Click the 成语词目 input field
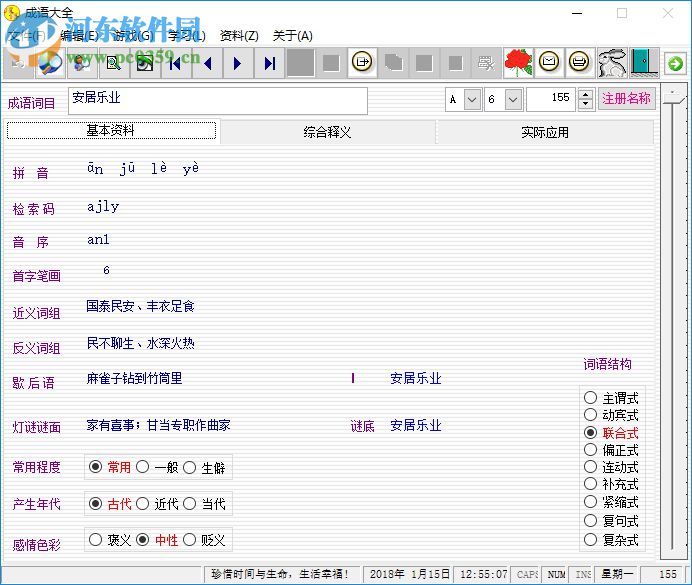This screenshot has height=585, width=692. [x=217, y=100]
